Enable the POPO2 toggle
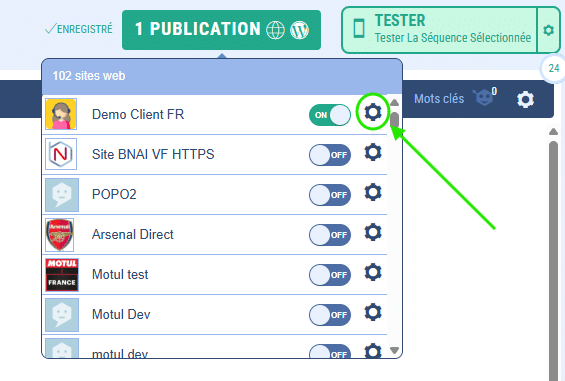The image size is (565, 381). [x=330, y=195]
